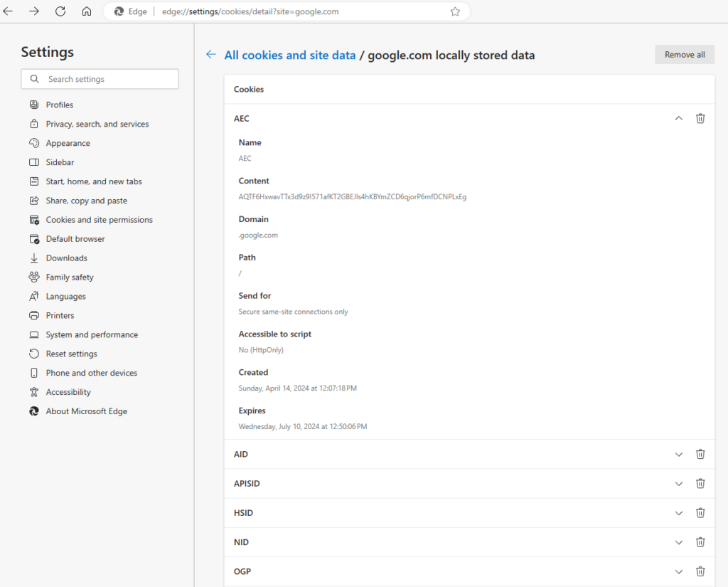The height and width of the screenshot is (587, 728).
Task: Click the .google.com domain value
Action: [x=258, y=236]
